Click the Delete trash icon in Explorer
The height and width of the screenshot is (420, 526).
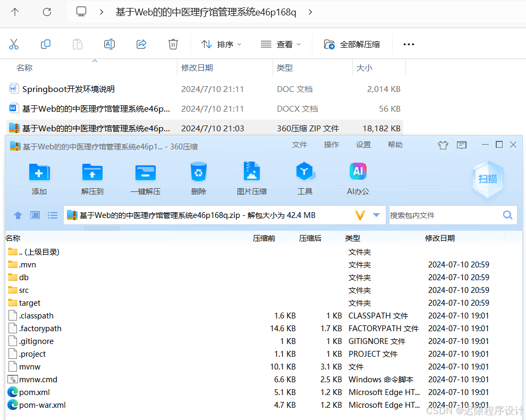173,44
